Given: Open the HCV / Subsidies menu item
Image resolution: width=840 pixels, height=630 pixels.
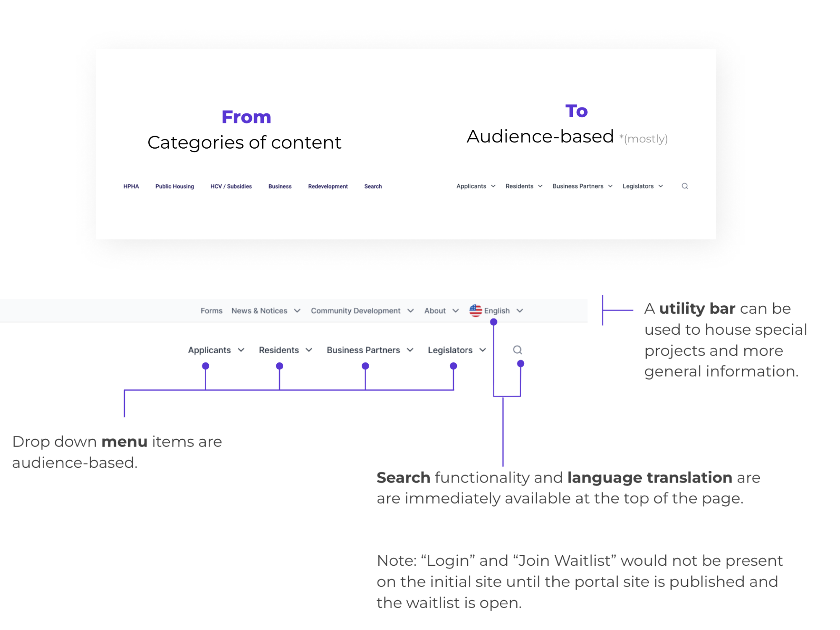Looking at the screenshot, I should tap(231, 186).
